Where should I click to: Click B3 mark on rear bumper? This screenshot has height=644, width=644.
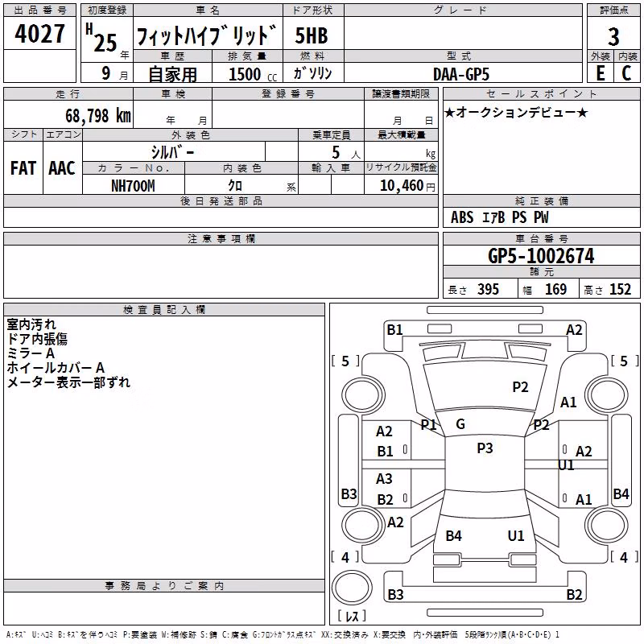pos(395,595)
